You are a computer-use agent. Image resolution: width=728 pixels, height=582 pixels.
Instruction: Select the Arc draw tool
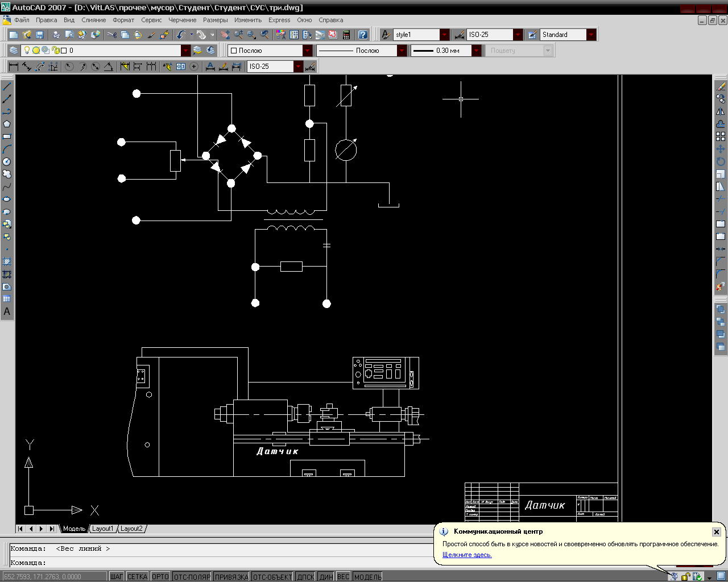click(x=7, y=149)
